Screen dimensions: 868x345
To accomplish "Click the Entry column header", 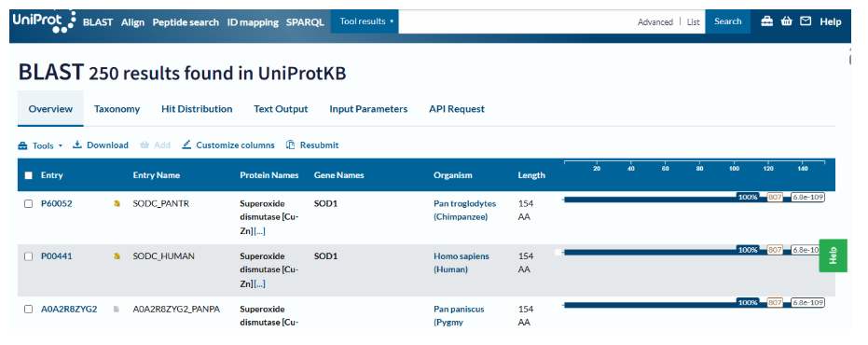I will [x=51, y=175].
